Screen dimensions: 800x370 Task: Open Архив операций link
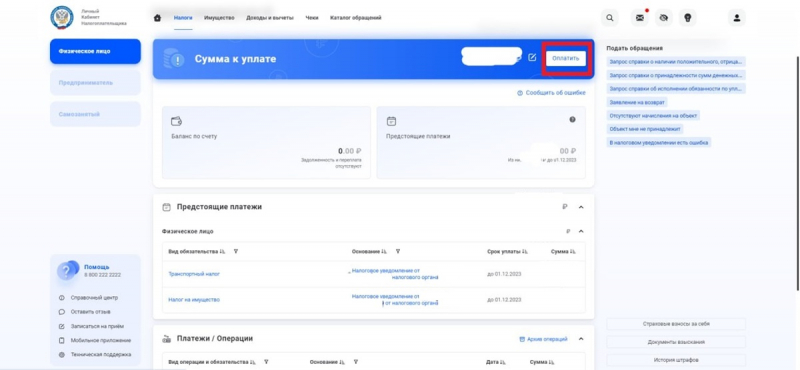(x=543, y=339)
